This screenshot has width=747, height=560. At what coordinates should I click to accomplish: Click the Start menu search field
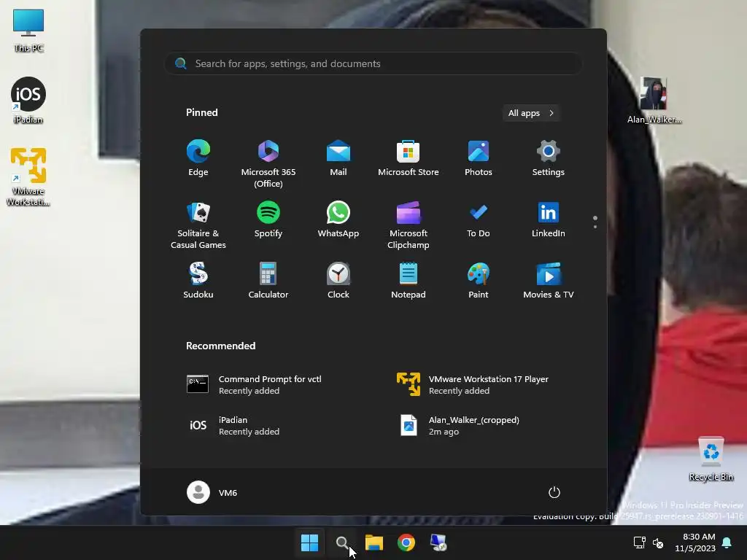click(373, 64)
